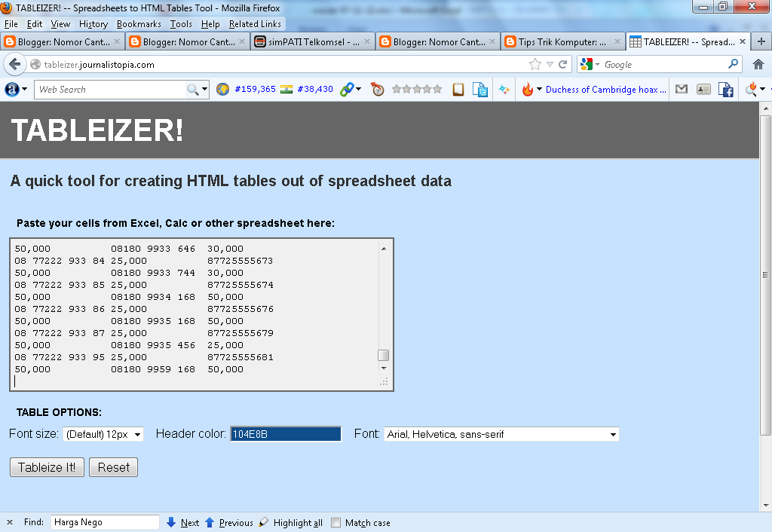Viewport: 772px width, 532px height.
Task: Open the Font size dropdown
Action: pyautogui.click(x=103, y=433)
